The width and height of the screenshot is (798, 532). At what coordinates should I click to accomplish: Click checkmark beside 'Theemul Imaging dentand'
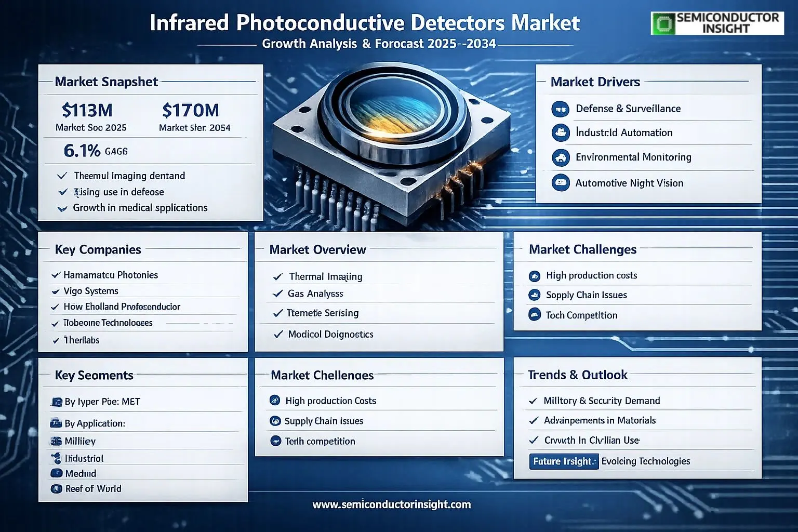tap(62, 176)
